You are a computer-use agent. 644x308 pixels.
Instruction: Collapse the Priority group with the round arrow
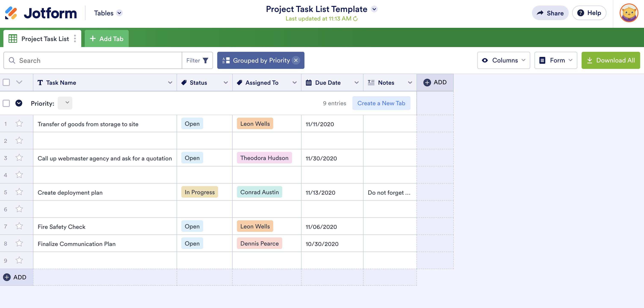click(19, 103)
